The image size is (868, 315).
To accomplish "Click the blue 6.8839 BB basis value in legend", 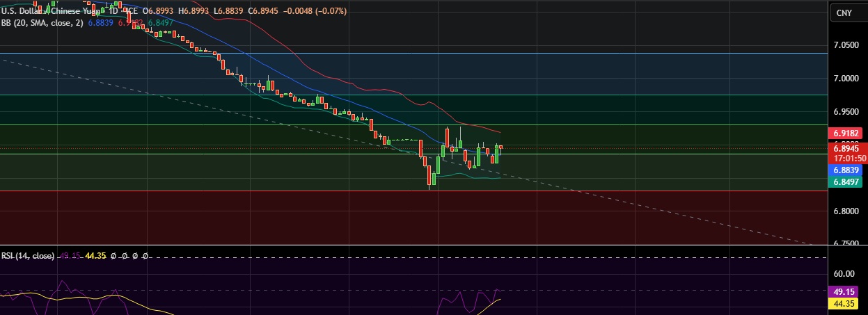I will (101, 23).
